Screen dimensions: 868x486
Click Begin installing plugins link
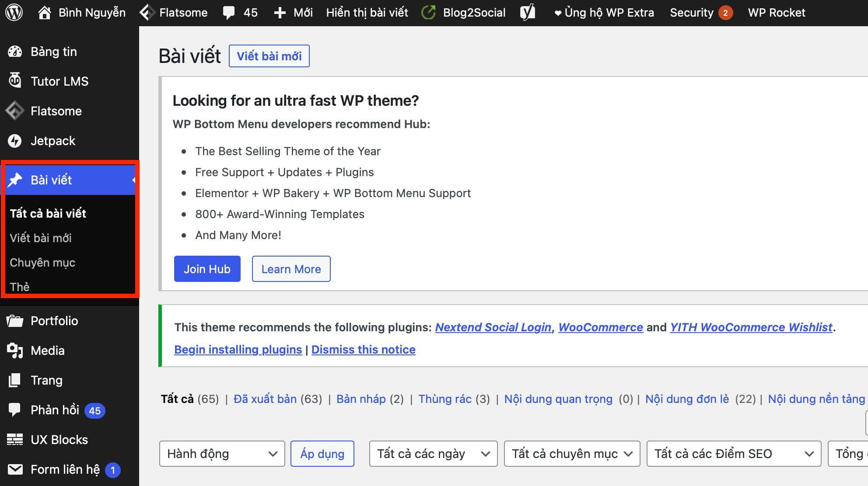tap(238, 350)
